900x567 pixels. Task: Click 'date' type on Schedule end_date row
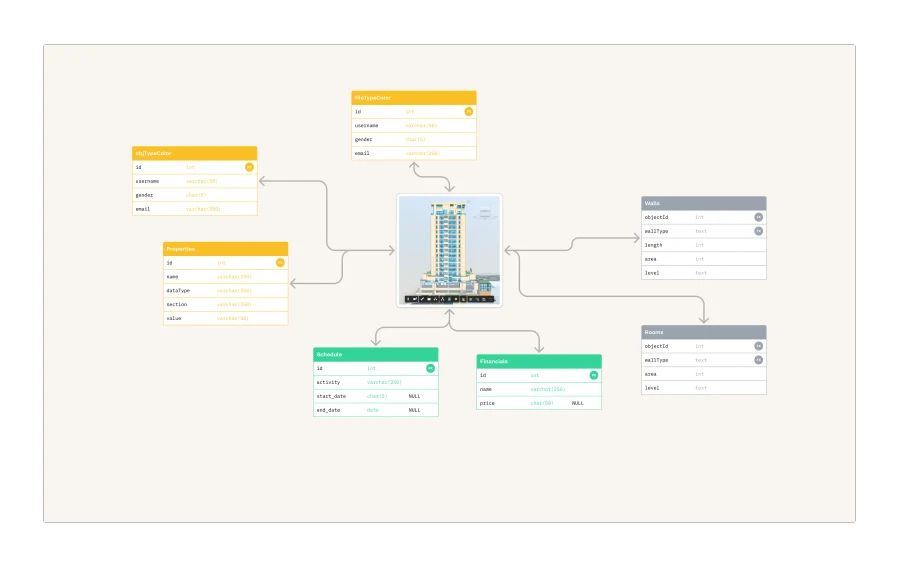pos(373,410)
